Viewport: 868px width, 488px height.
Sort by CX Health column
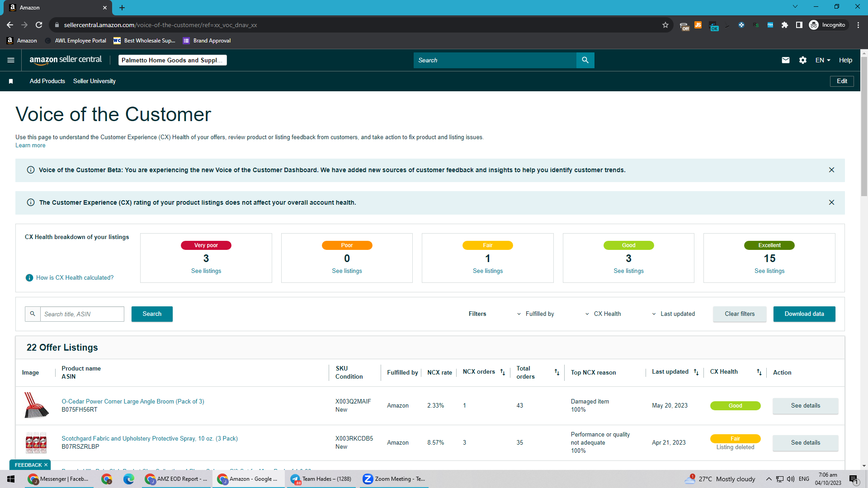759,372
